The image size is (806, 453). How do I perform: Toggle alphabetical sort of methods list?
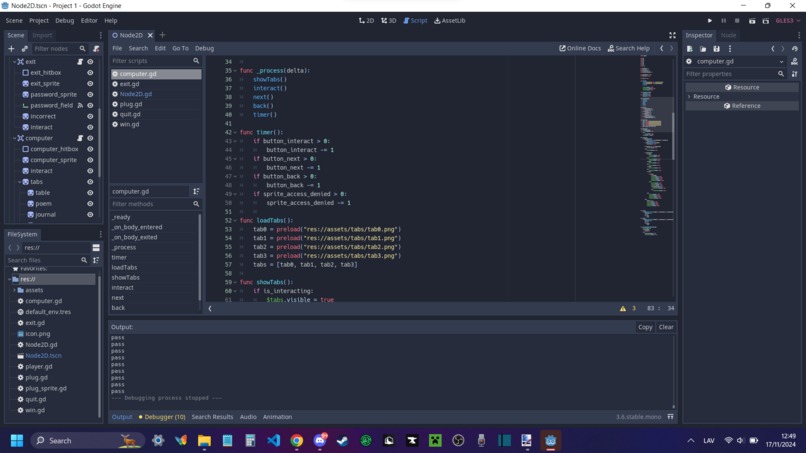[196, 191]
